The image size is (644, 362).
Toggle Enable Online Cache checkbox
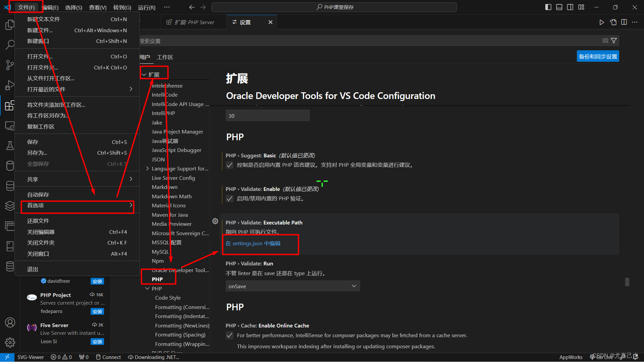point(230,335)
